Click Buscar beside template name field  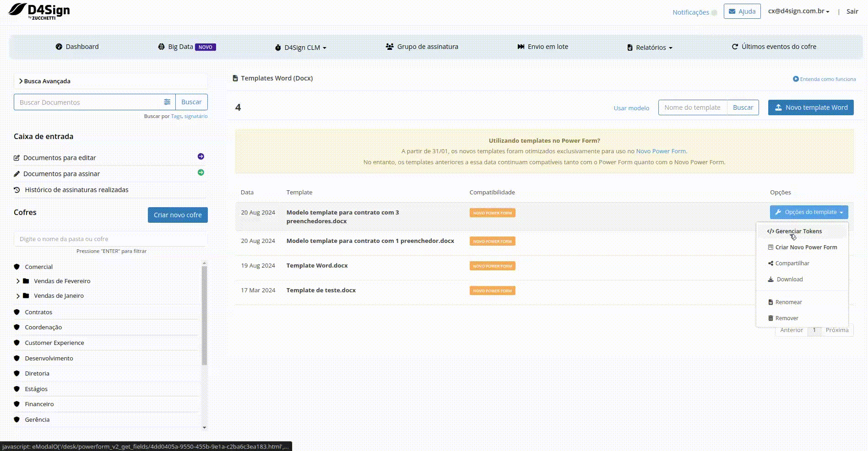743,107
